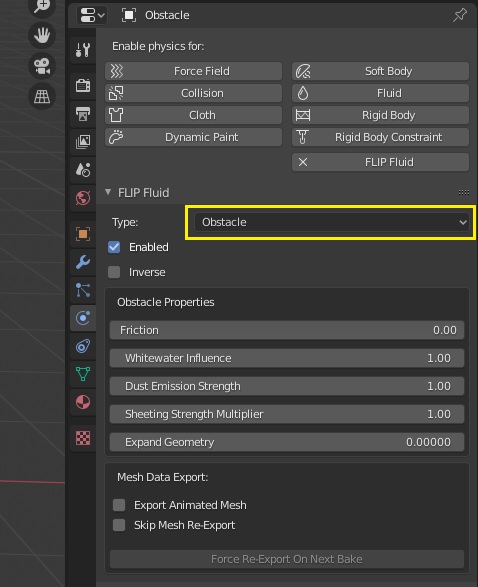Pin the properties editor context
Viewport: 478px width, 587px height.
pos(460,15)
